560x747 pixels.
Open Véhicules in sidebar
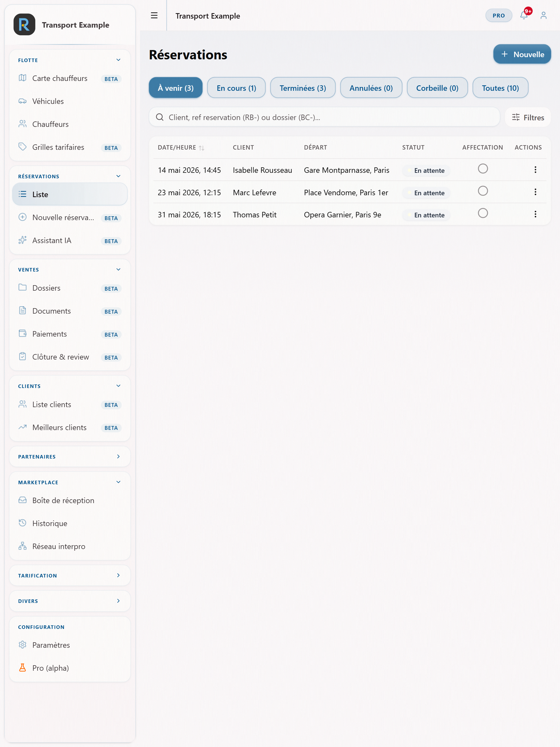point(70,101)
